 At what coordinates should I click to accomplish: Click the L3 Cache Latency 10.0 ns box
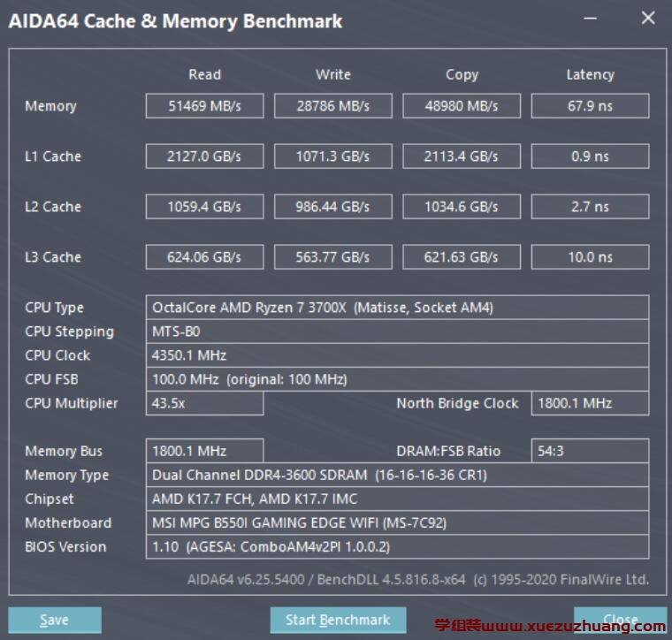590,257
